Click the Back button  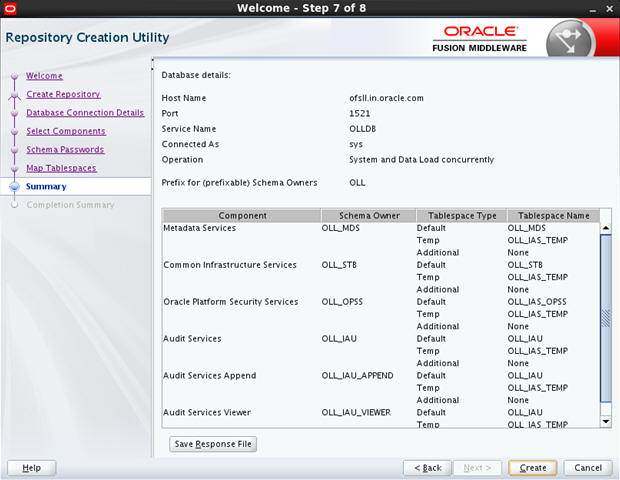(427, 468)
